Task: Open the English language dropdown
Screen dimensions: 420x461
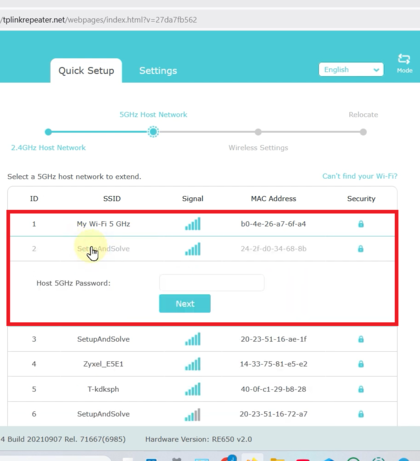Action: click(x=351, y=70)
